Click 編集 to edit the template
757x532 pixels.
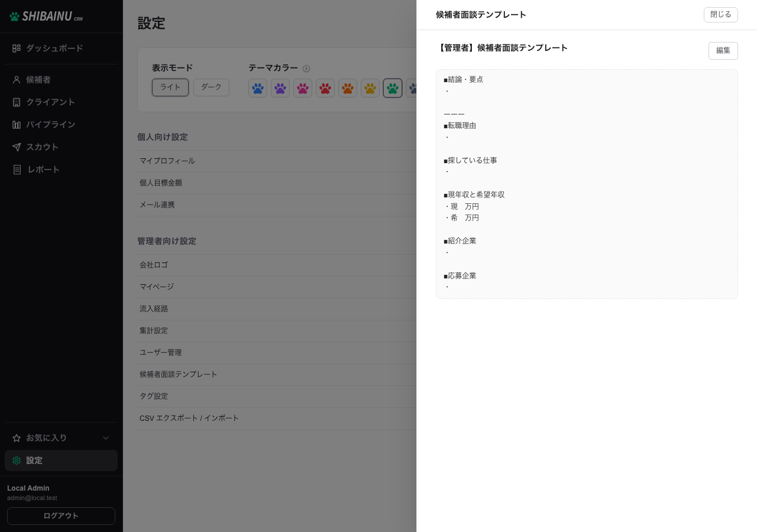tap(723, 51)
